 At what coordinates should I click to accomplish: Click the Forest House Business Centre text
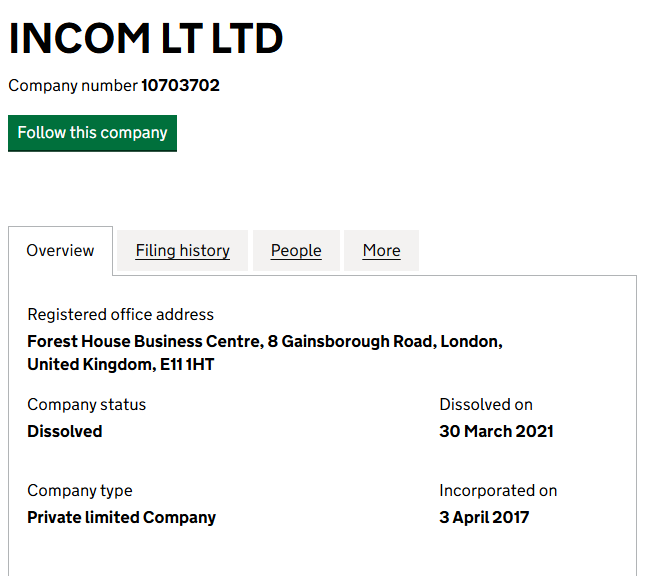point(145,341)
